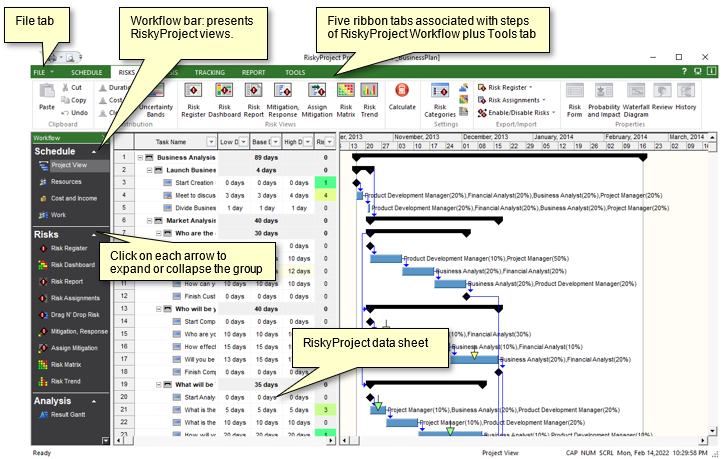The width and height of the screenshot is (723, 459).
Task: Open Uncertainty Bands ribbon icon
Action: click(156, 90)
